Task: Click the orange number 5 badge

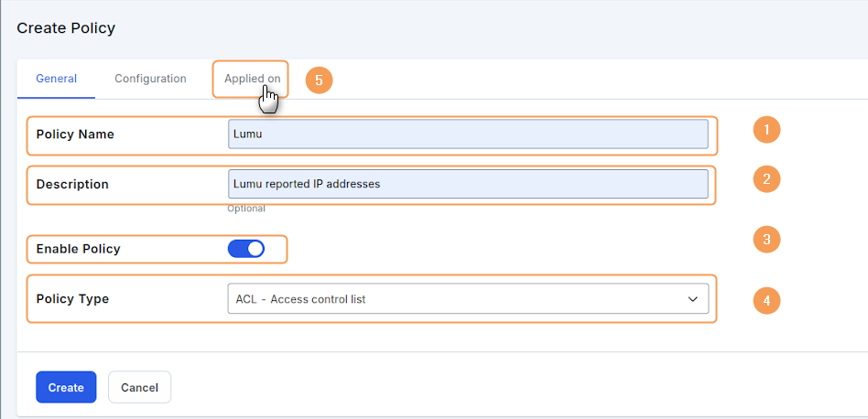Action: pyautogui.click(x=319, y=80)
